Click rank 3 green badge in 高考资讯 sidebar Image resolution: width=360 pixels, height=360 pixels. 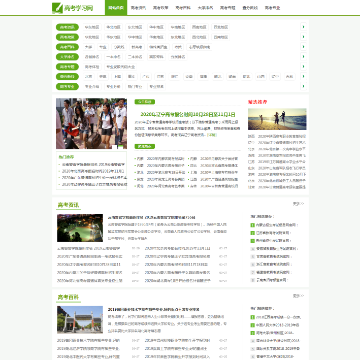[x=253, y=240]
